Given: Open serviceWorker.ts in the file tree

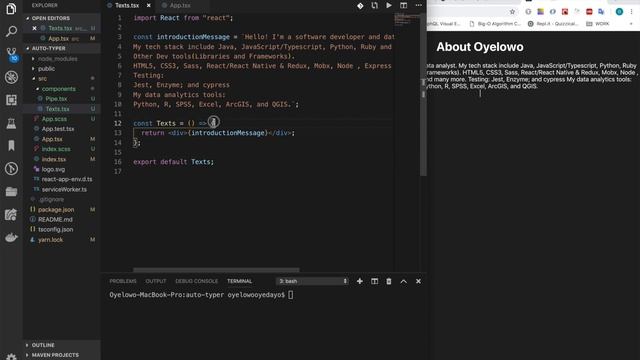Looking at the screenshot, I should point(64,189).
